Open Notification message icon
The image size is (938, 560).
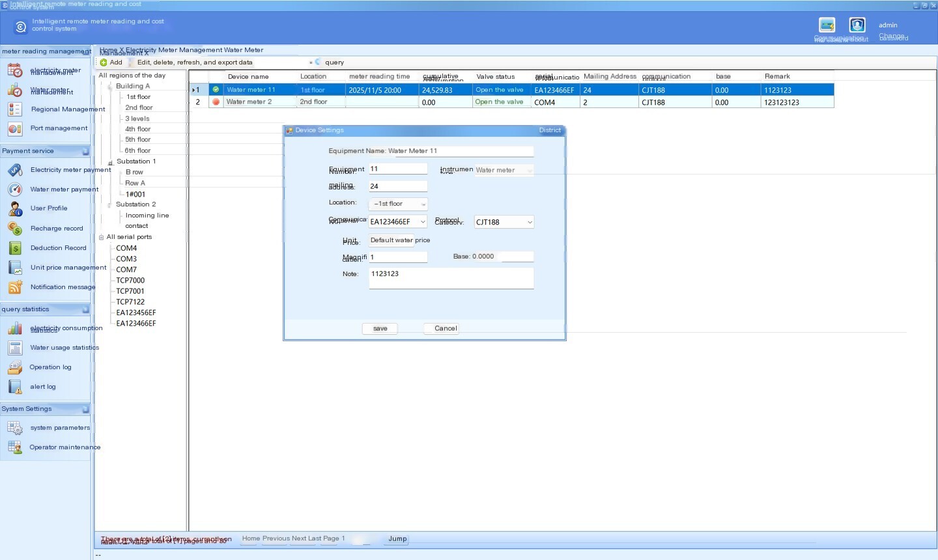tap(15, 287)
